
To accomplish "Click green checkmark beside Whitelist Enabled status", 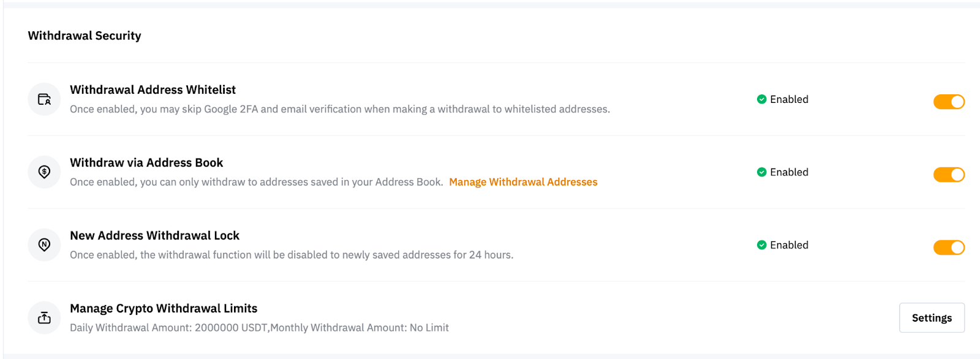I will click(761, 99).
